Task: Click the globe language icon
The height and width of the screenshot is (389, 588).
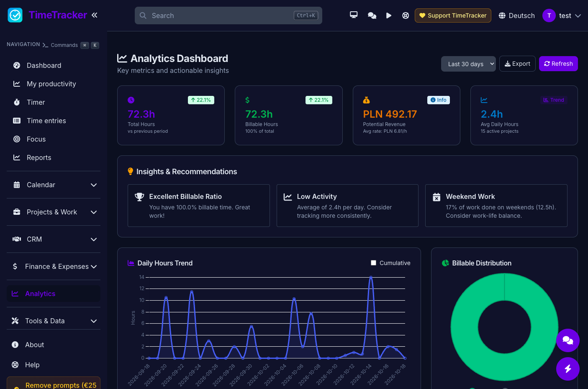Action: click(502, 15)
